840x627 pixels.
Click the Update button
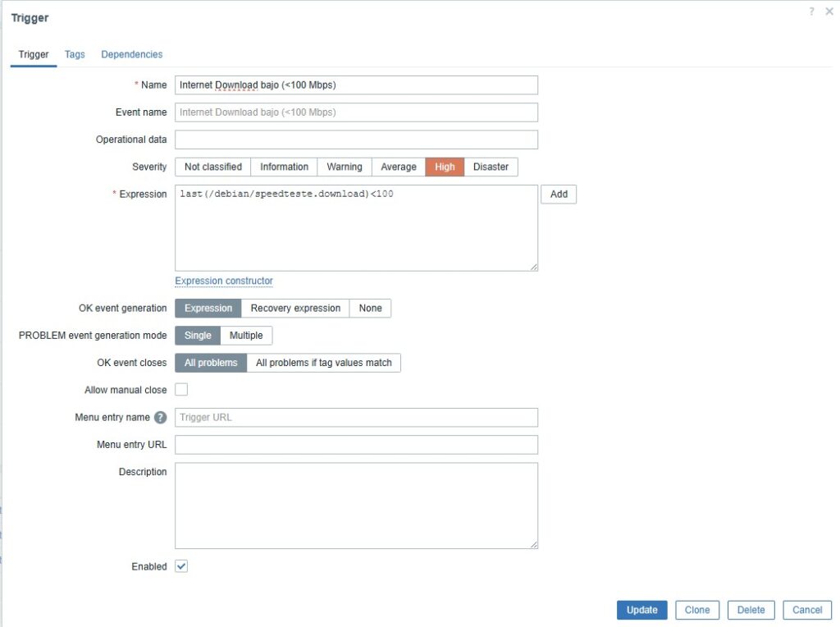(x=641, y=610)
